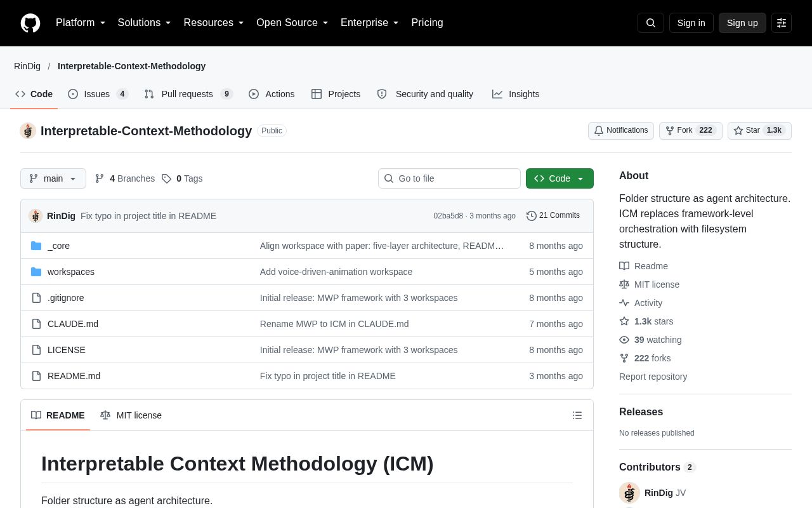Open commit hash 02ba5d8
The width and height of the screenshot is (812, 508).
449,216
